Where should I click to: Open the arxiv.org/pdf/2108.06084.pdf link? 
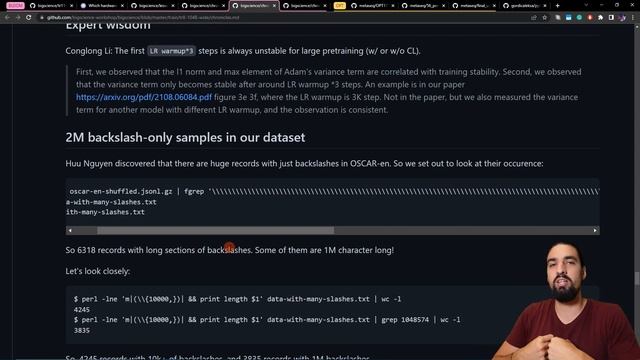pos(144,97)
